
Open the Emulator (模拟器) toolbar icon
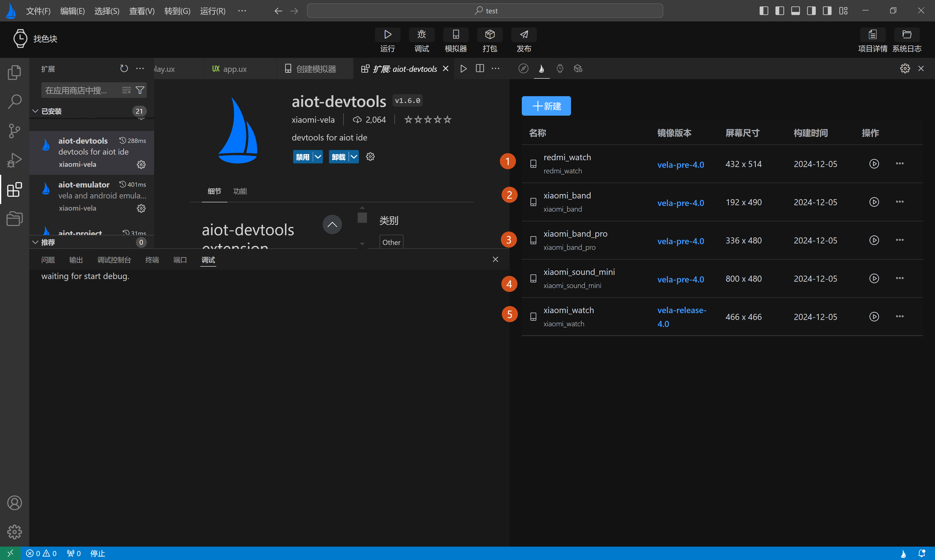[x=455, y=35]
